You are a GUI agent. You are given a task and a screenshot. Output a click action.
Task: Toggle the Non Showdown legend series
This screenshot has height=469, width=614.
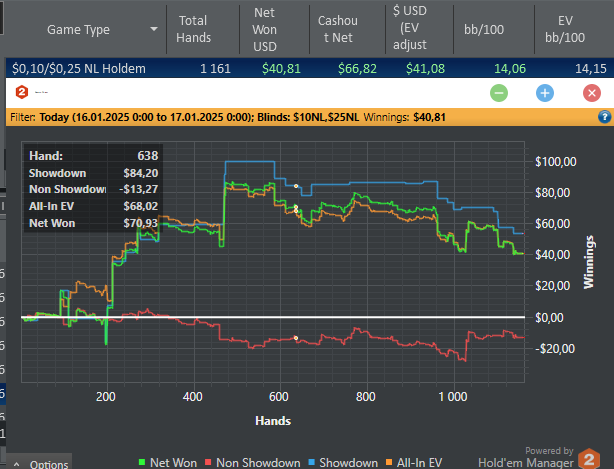tap(253, 463)
